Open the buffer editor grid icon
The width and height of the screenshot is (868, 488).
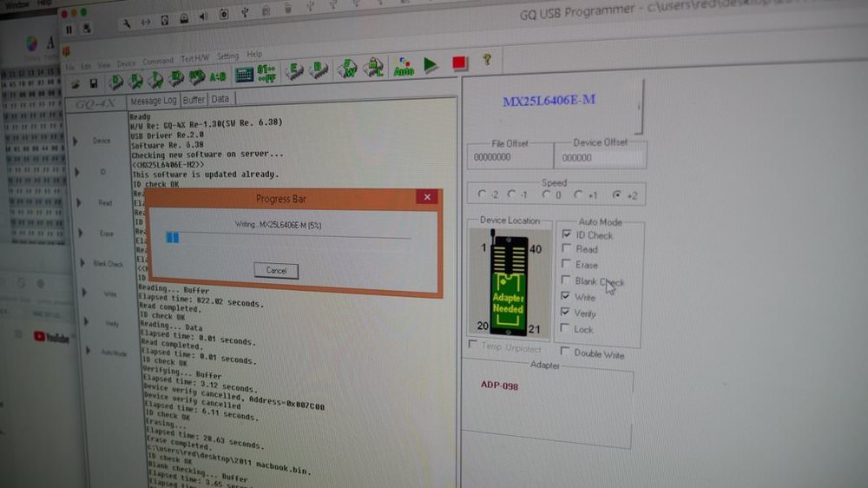tap(244, 74)
